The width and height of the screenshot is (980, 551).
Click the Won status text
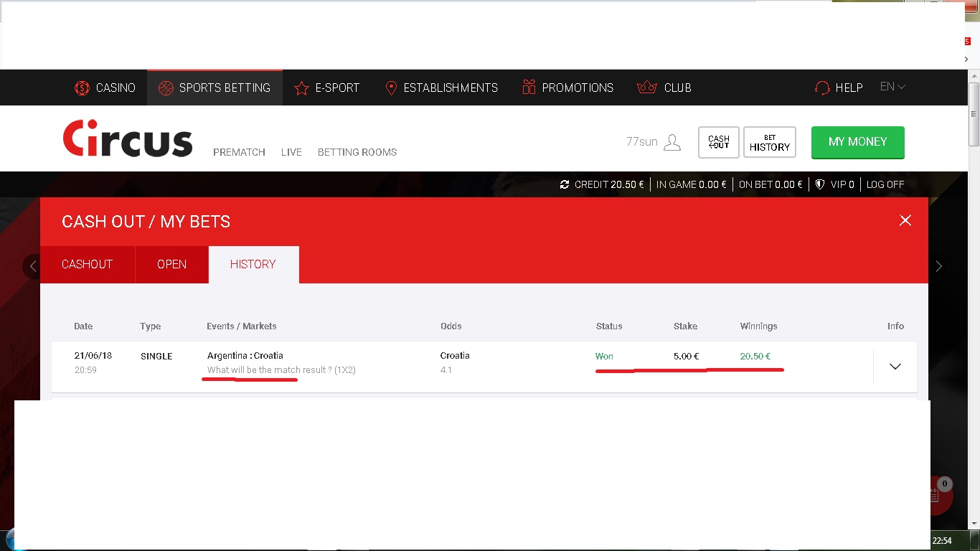point(604,356)
